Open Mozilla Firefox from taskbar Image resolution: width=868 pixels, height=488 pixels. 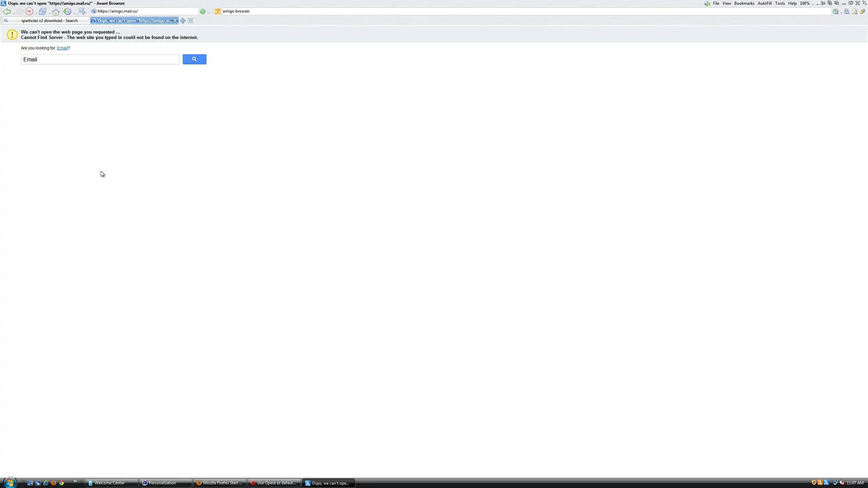219,483
